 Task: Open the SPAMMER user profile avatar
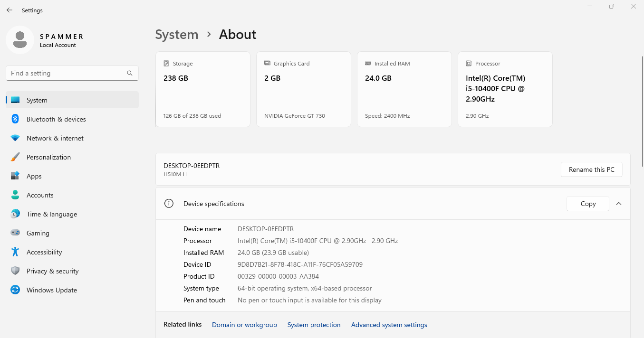point(20,40)
